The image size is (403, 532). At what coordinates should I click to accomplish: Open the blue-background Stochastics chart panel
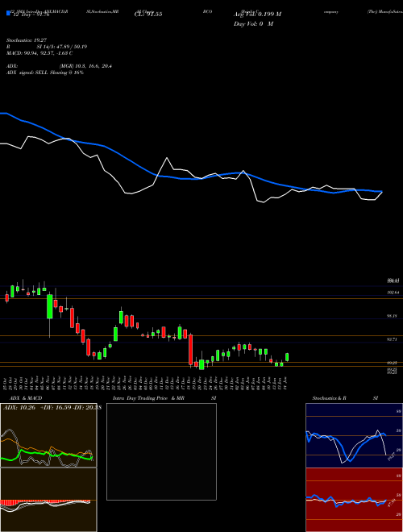pyautogui.click(x=354, y=435)
